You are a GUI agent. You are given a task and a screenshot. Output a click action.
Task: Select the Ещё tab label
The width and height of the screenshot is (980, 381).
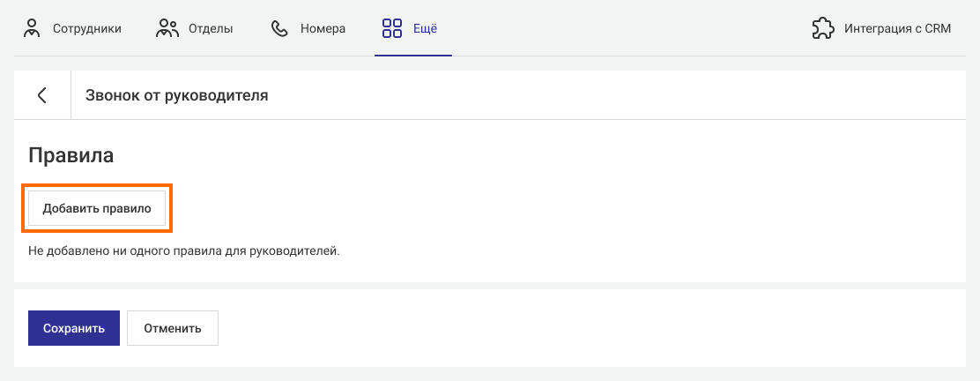426,28
